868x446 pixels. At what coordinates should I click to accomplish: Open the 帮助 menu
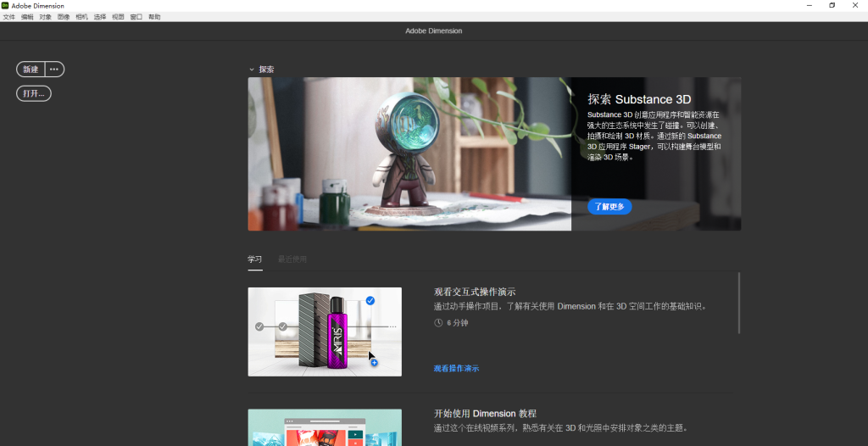pos(154,17)
